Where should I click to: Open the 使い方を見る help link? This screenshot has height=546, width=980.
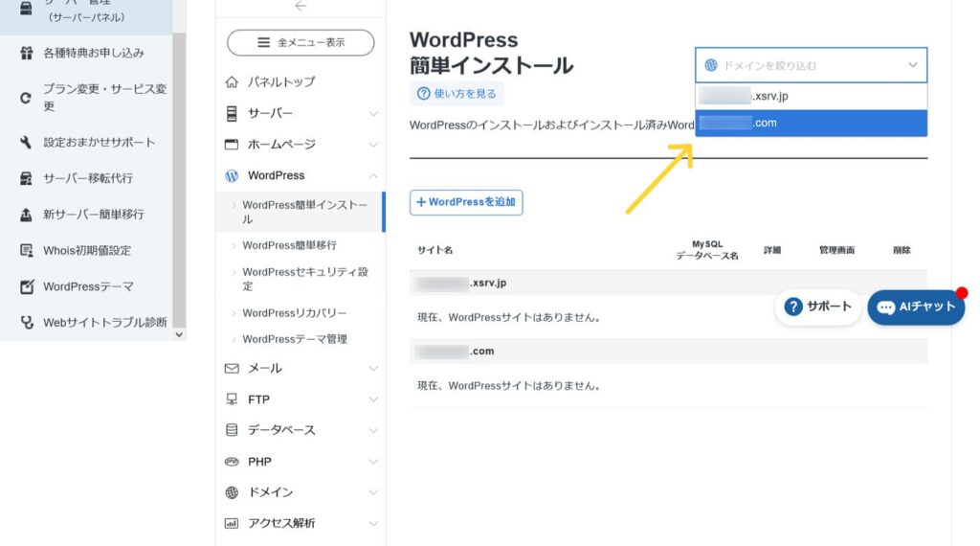(x=457, y=94)
